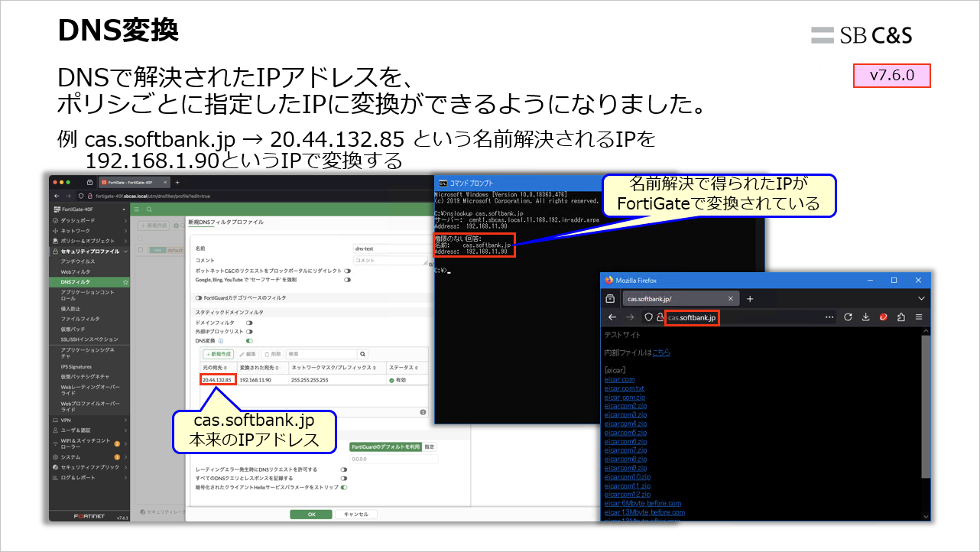Click the star next to DNSフィルタ
The height and width of the screenshot is (552, 980).
[x=125, y=282]
